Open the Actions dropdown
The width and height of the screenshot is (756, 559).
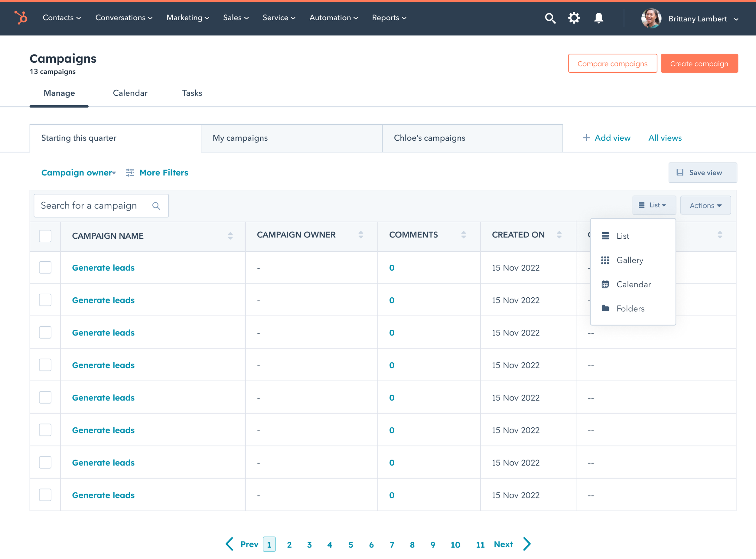(705, 205)
